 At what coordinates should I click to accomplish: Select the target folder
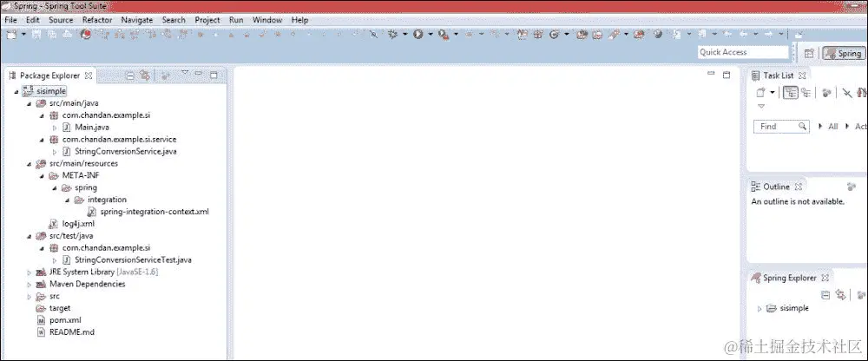(53, 308)
